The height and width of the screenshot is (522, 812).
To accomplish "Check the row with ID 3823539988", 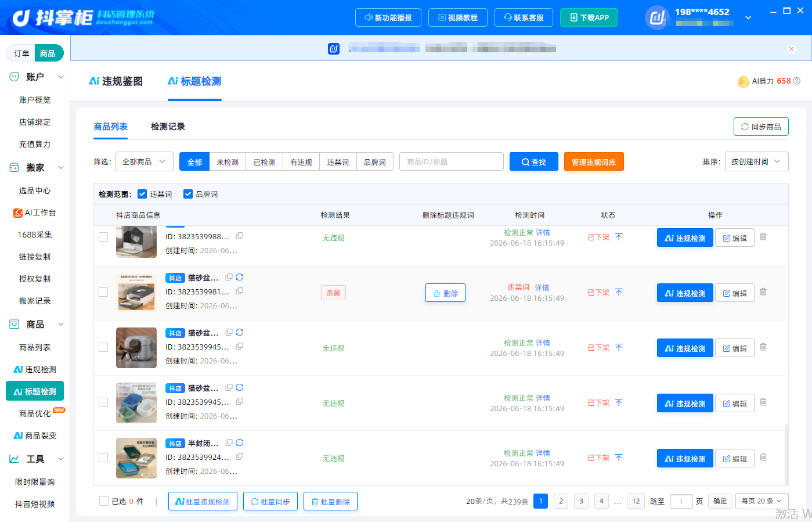I will [x=103, y=237].
